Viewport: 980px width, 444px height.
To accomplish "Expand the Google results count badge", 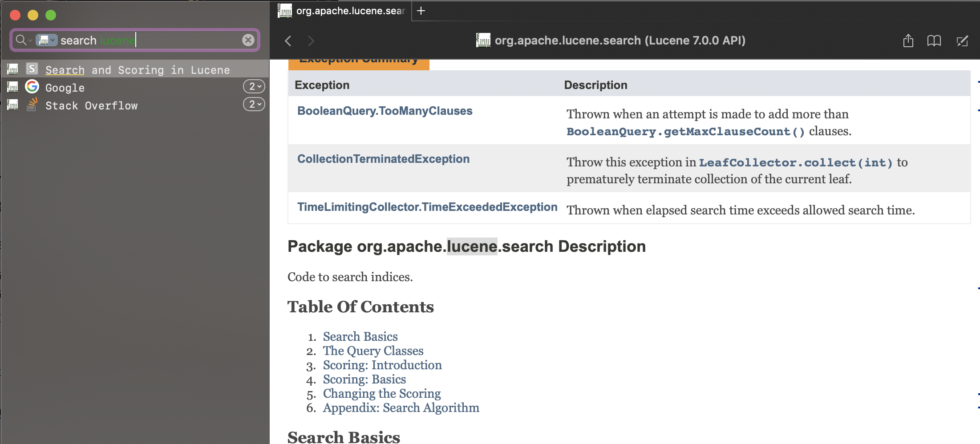I will point(254,86).
